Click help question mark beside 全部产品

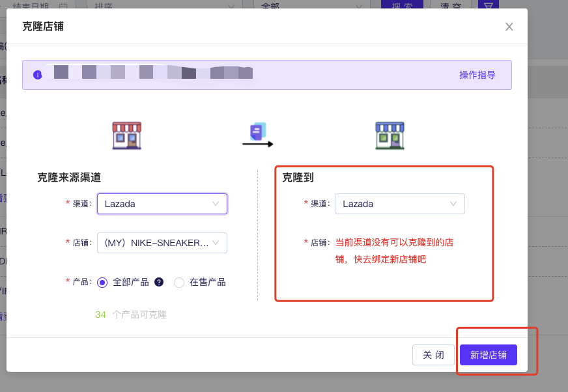159,282
